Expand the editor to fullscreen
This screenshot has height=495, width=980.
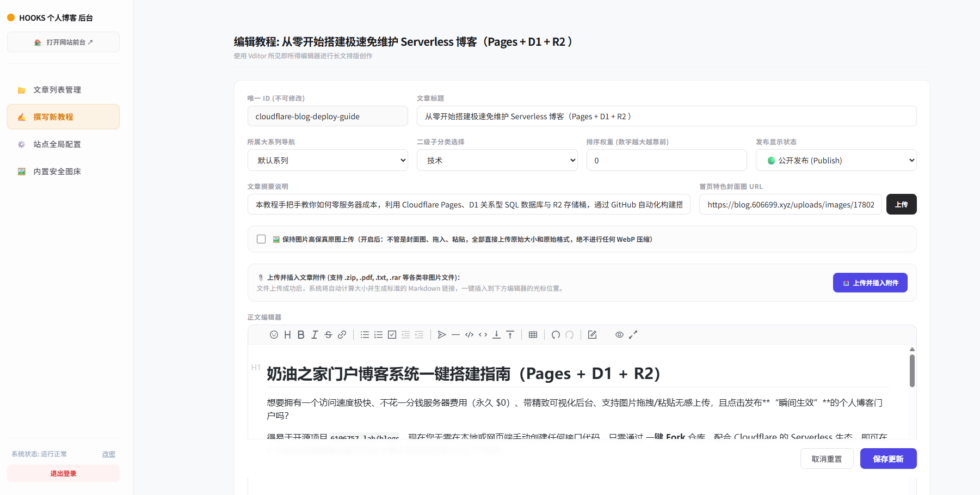pos(633,335)
